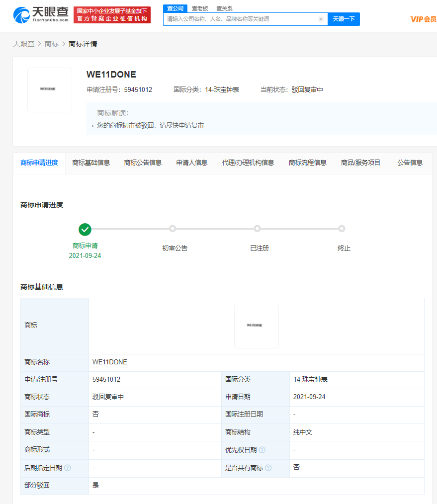437x504 pixels.
Task: Switch to the 商标流程信息 tab
Action: (307, 163)
